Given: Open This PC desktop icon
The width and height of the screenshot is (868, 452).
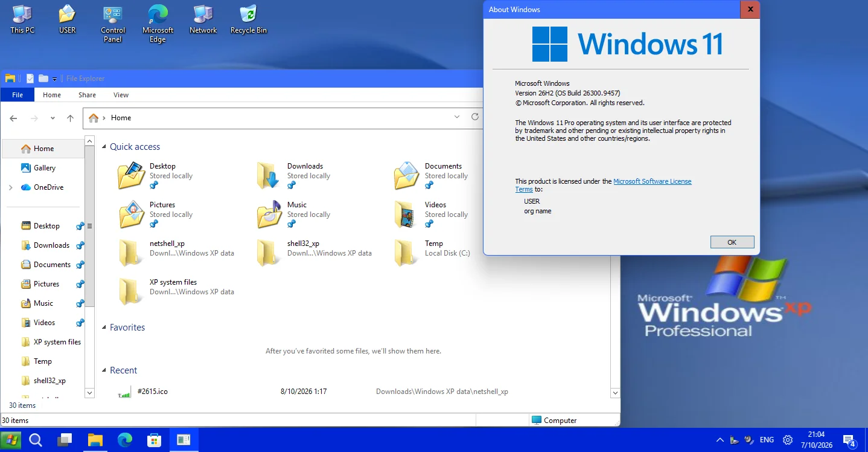Looking at the screenshot, I should [22, 19].
